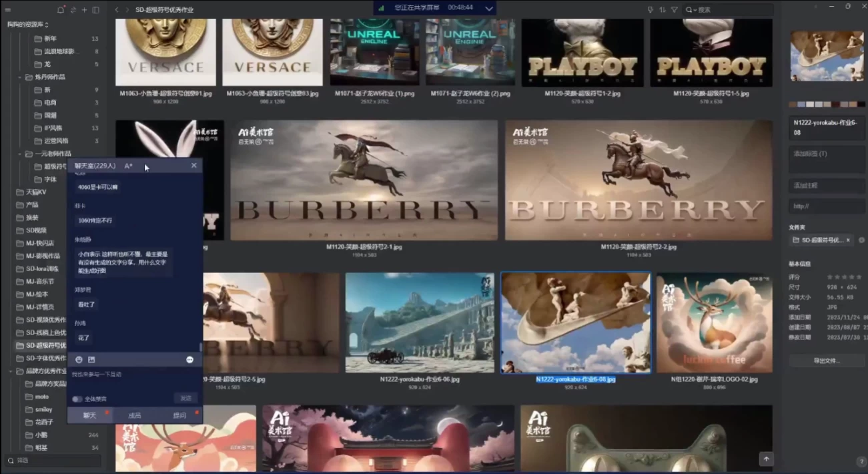Click the 导出文件 export button
This screenshot has width=868, height=474.
[827, 361]
